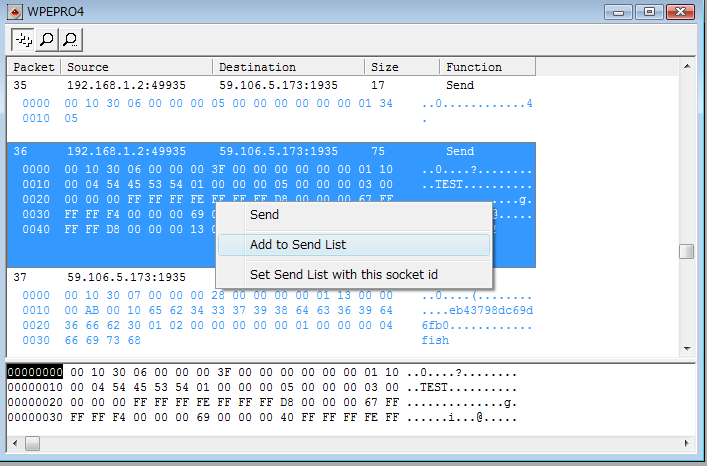Click the Destination column header

point(288,67)
